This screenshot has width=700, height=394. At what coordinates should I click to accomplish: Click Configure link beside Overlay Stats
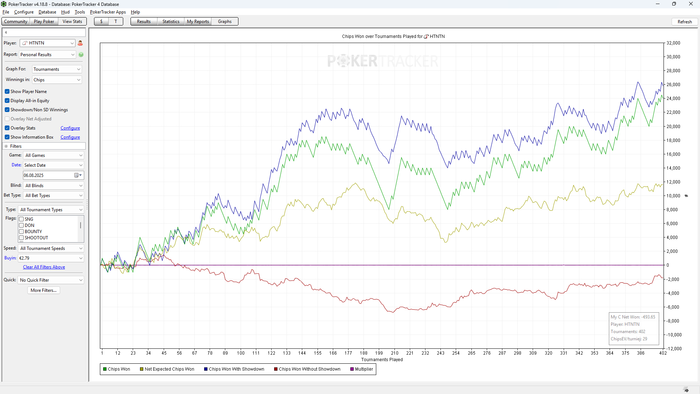tap(70, 128)
